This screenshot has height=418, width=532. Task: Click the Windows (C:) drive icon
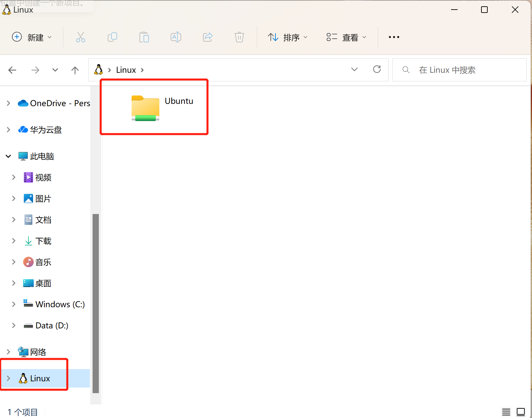(28, 303)
